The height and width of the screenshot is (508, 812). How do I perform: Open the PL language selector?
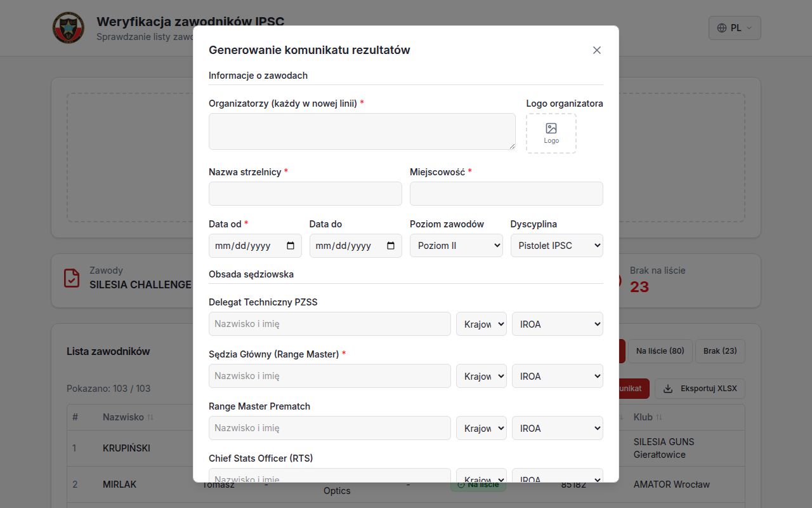[735, 28]
